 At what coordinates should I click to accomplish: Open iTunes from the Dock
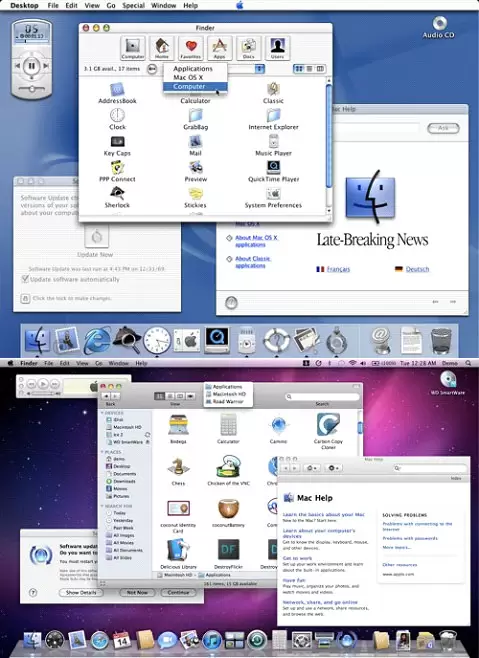(212, 640)
